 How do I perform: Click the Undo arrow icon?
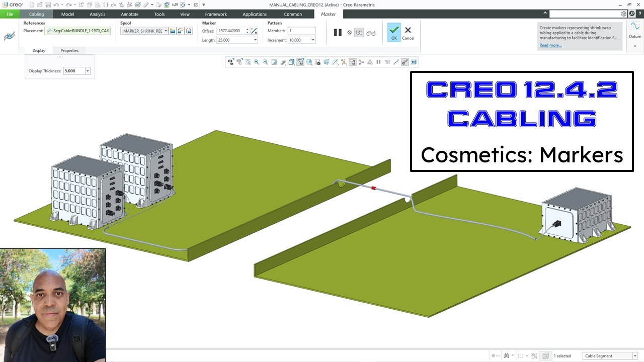pyautogui.click(x=56, y=5)
